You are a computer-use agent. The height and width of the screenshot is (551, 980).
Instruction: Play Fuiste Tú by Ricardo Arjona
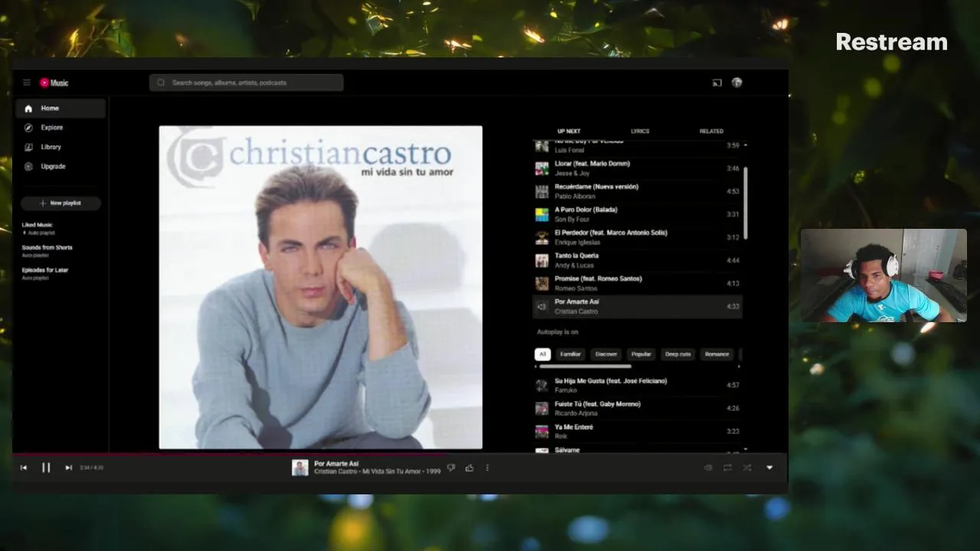click(637, 408)
